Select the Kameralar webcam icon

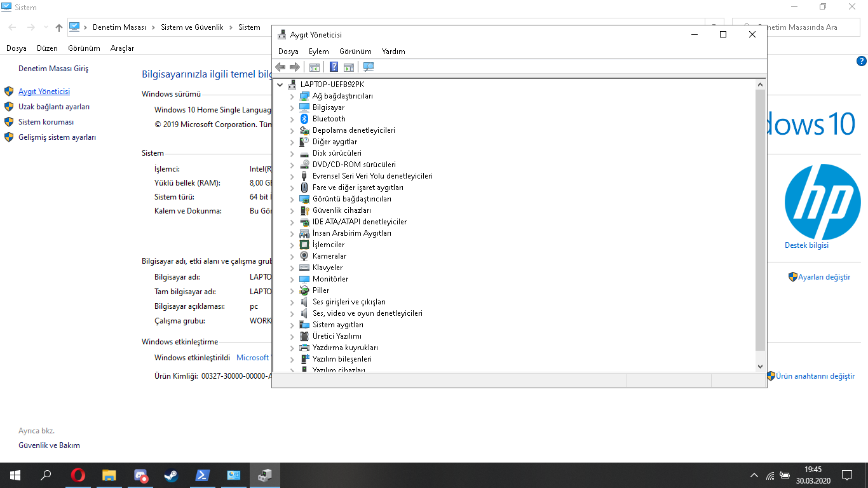(x=304, y=256)
